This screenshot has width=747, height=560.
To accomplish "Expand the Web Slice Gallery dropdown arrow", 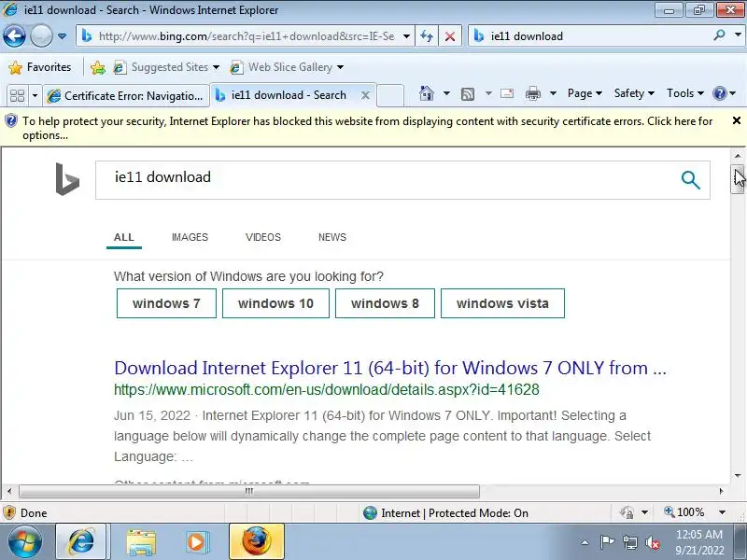I will (340, 67).
